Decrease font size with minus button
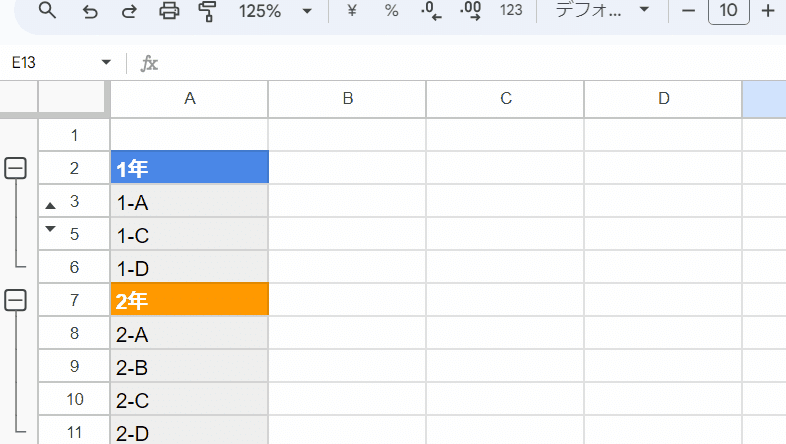Image resolution: width=786 pixels, height=444 pixels. (x=689, y=11)
